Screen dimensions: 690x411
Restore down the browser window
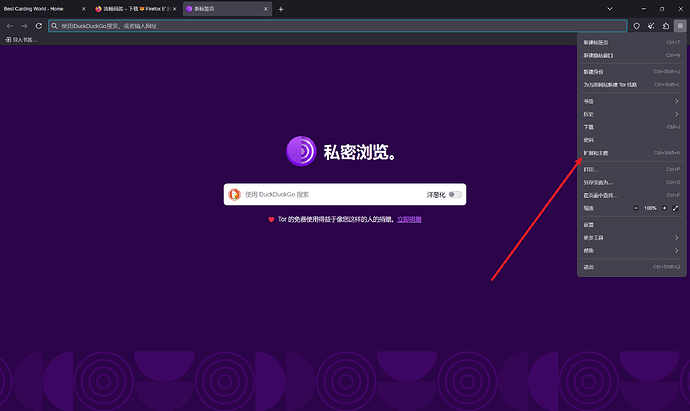662,9
